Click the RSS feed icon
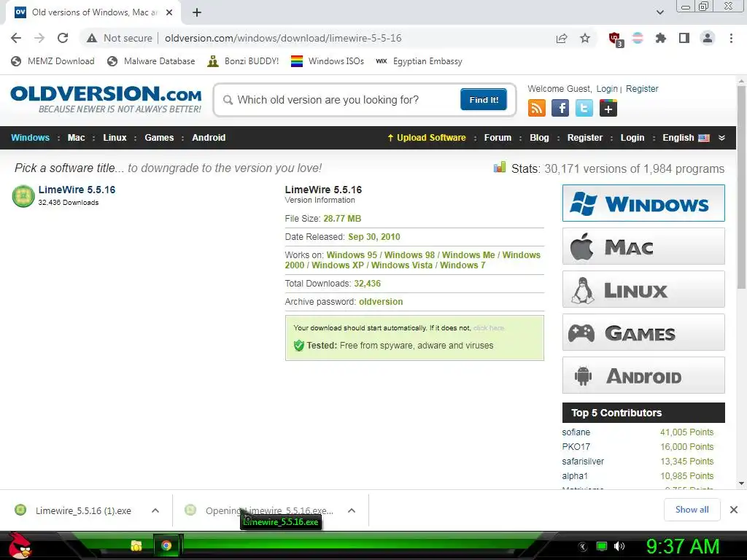 (x=537, y=108)
